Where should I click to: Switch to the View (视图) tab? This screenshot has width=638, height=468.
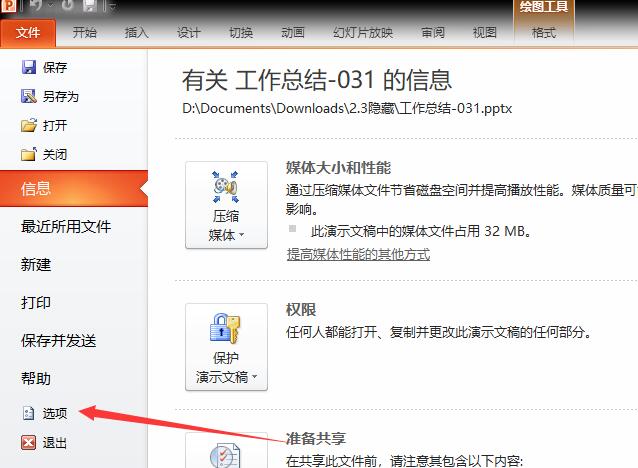coord(485,33)
